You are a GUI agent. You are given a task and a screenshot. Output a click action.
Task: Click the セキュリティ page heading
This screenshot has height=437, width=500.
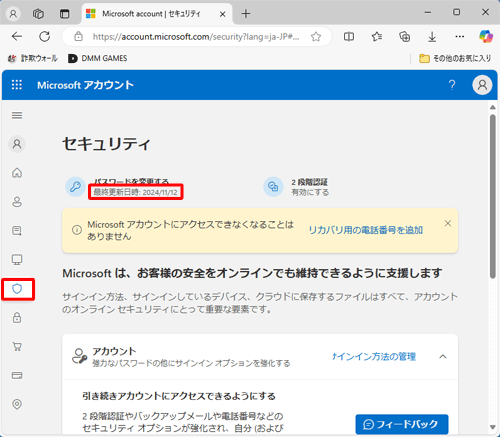tap(106, 144)
